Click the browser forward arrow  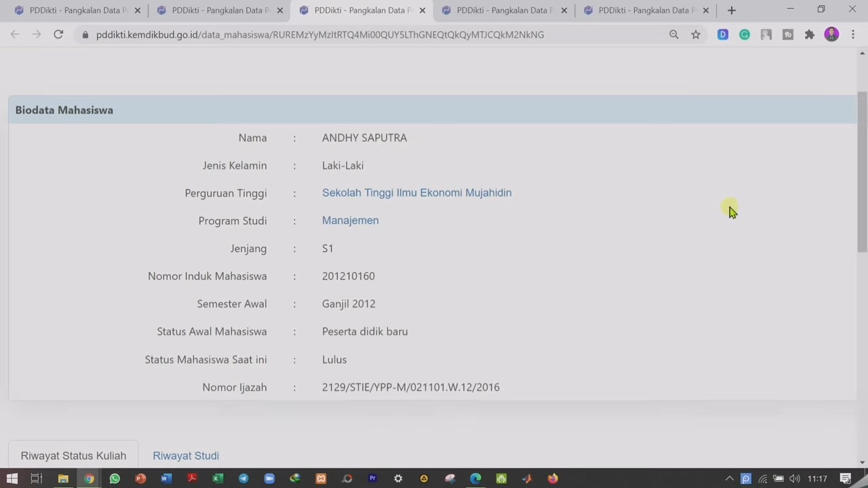click(x=37, y=35)
